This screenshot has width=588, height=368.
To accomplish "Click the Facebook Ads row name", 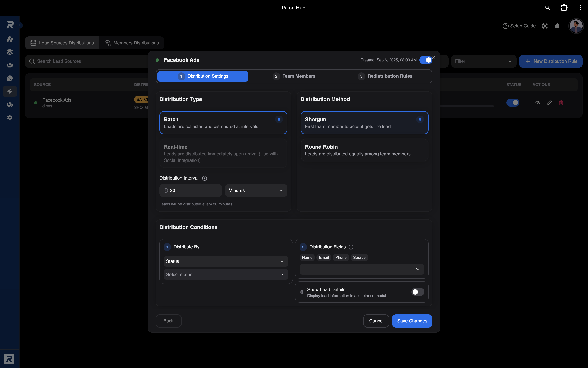I will click(x=57, y=100).
